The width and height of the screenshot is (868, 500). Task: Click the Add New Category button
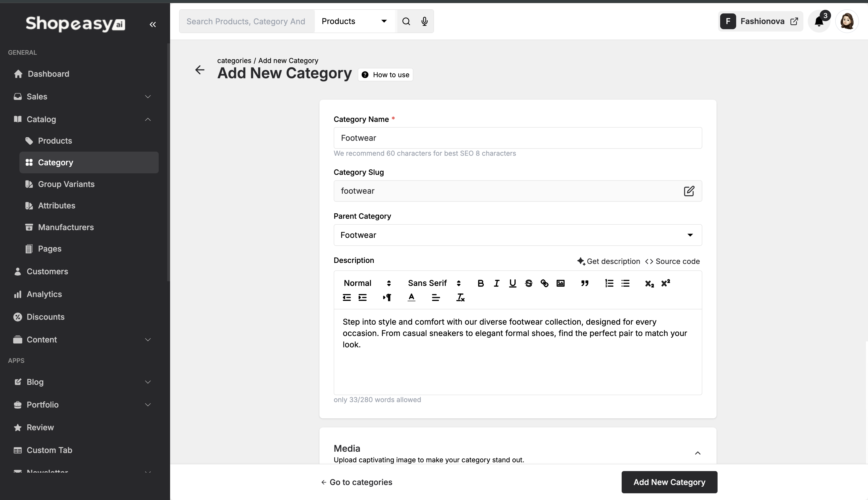(669, 482)
